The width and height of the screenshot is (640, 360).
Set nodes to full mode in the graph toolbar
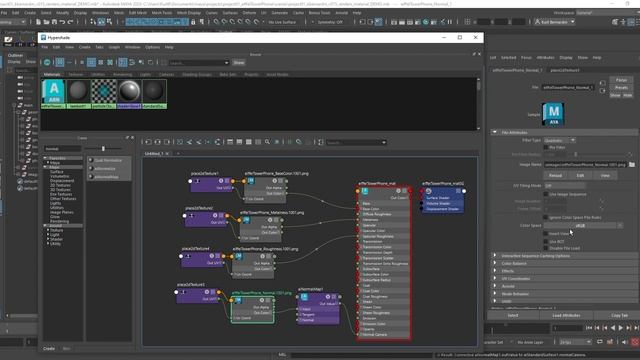coord(249,142)
